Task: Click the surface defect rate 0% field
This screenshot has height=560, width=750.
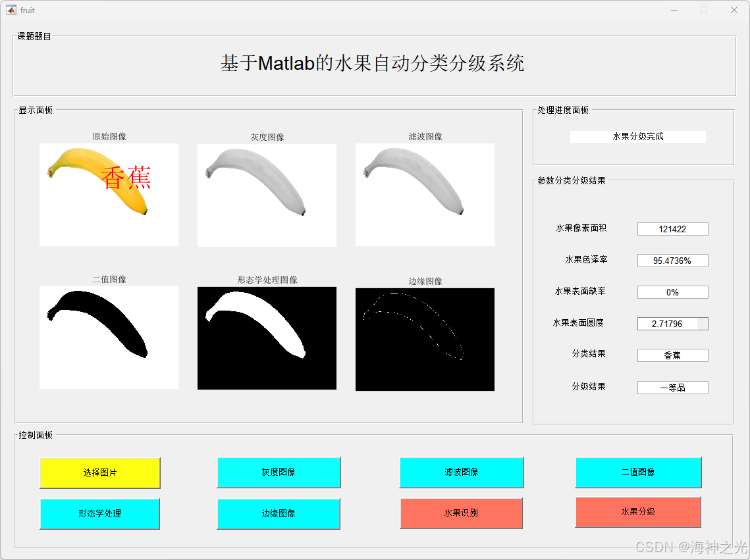Action: (x=672, y=292)
